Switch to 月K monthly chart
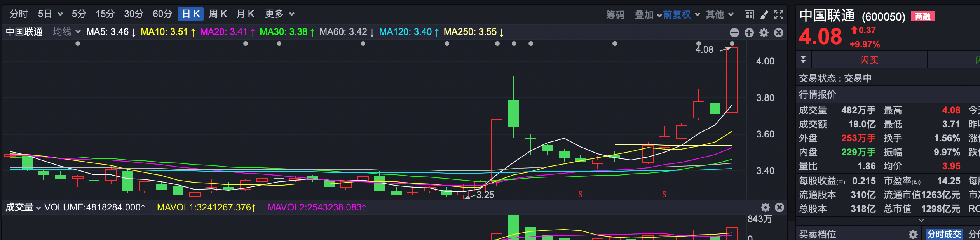The width and height of the screenshot is (980, 240). (x=246, y=14)
